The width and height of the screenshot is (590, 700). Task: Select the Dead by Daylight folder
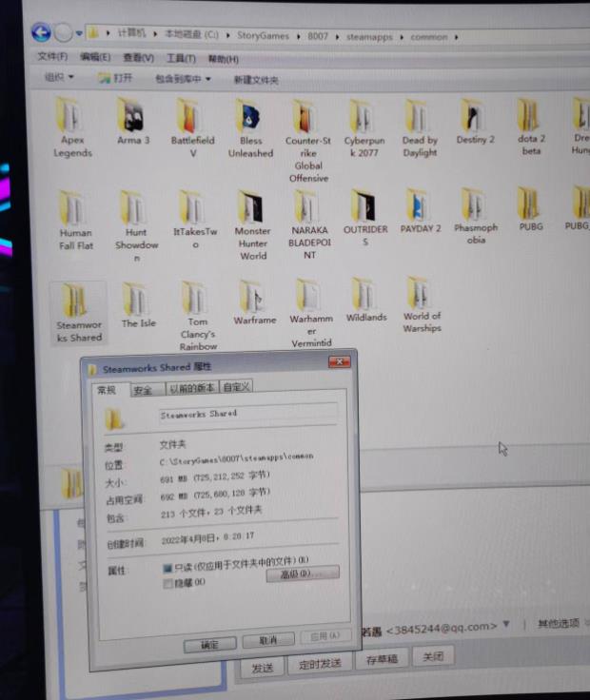click(420, 128)
